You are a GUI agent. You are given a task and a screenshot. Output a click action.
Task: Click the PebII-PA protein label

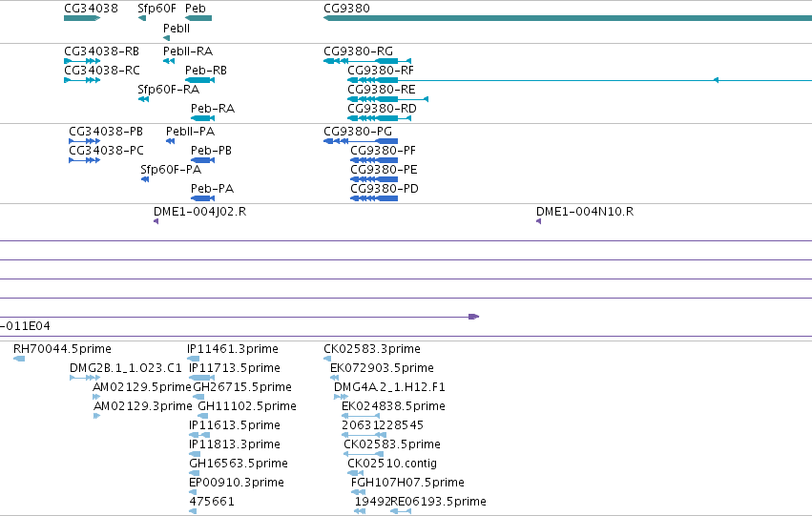190,132
